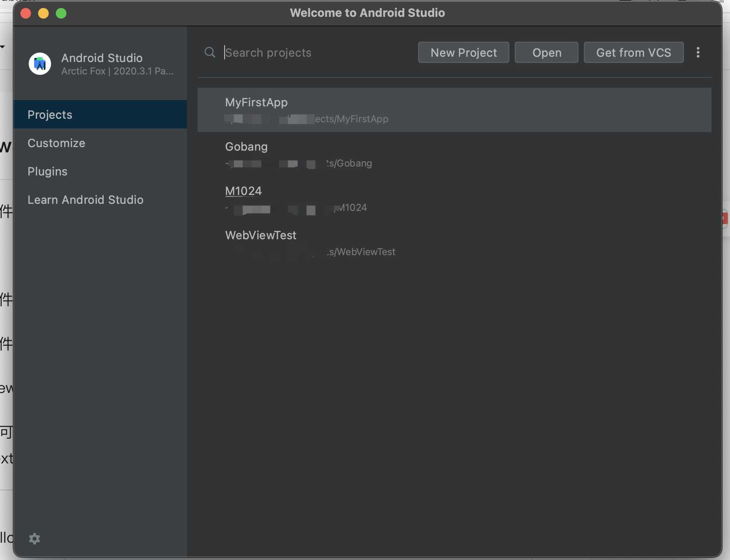Viewport: 730px width, 560px height.
Task: Click the Arctic Fox version text
Action: (x=117, y=71)
